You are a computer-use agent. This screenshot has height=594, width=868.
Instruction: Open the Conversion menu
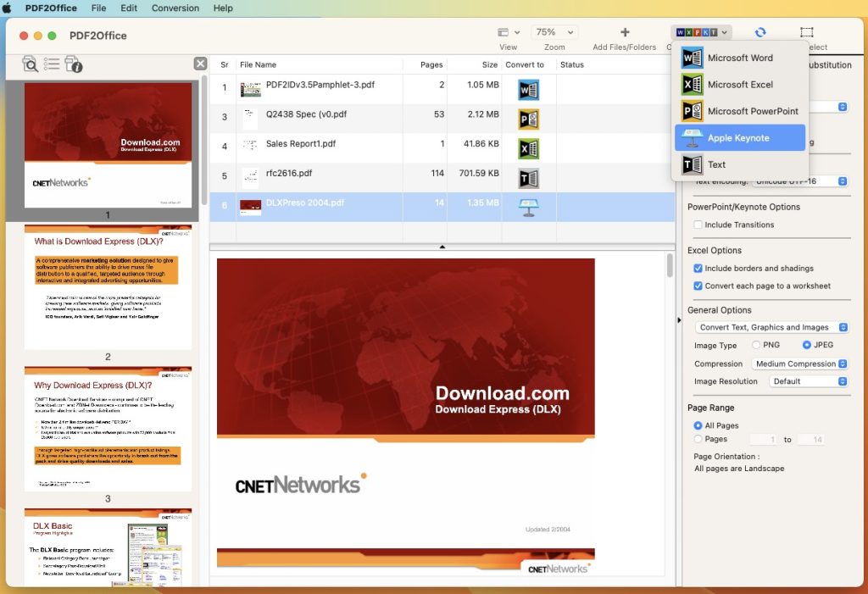pyautogui.click(x=175, y=8)
